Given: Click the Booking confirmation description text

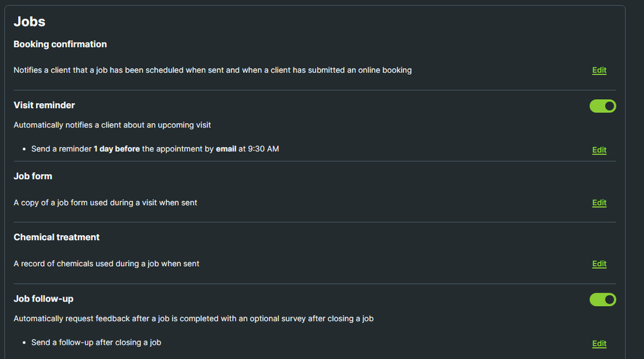Looking at the screenshot, I should coord(213,70).
